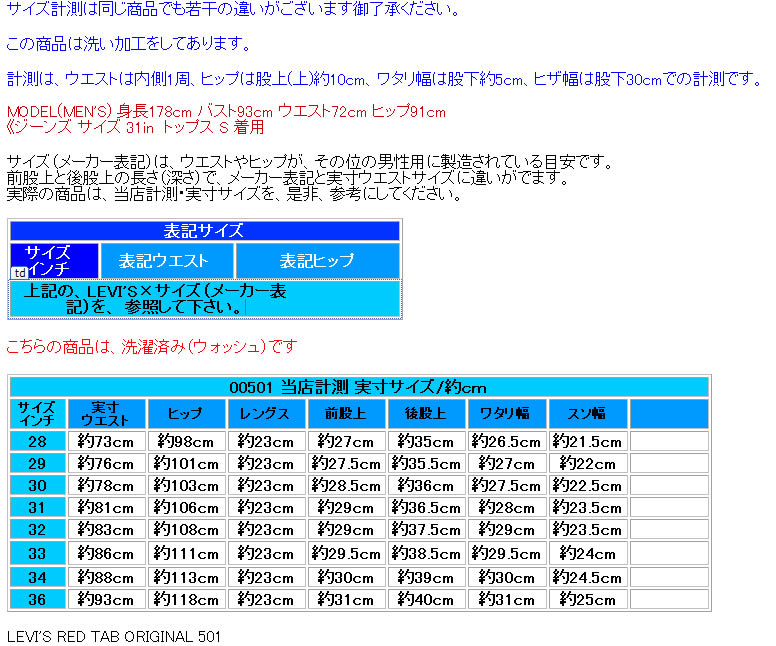776x646 pixels.
Task: Select the 約118cm hip cell
Action: [x=186, y=600]
